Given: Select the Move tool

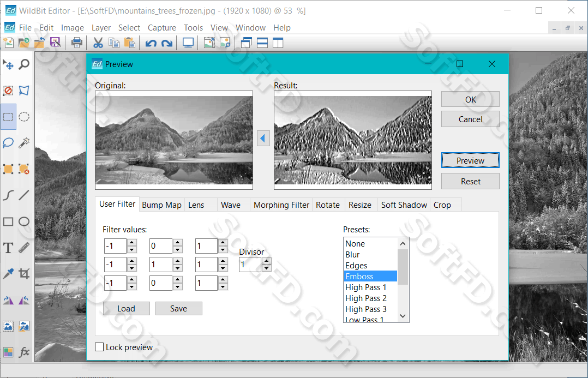Looking at the screenshot, I should point(8,64).
